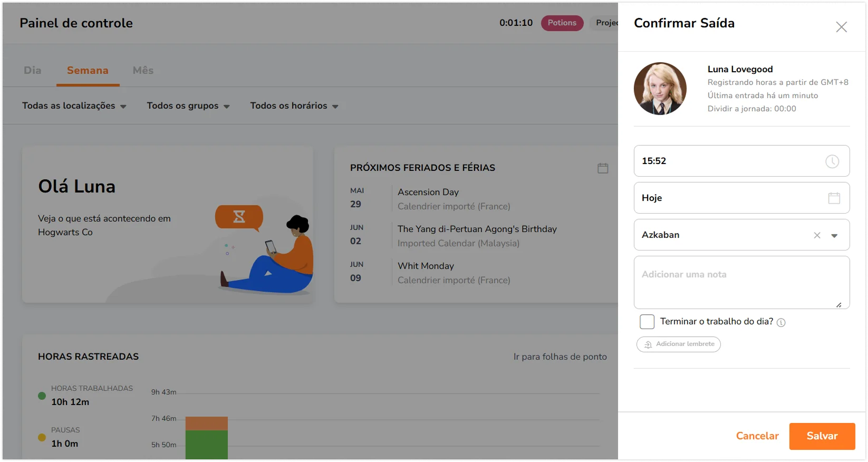The width and height of the screenshot is (868, 462).
Task: Click the info icon beside Terminar o trabalho
Action: click(781, 322)
